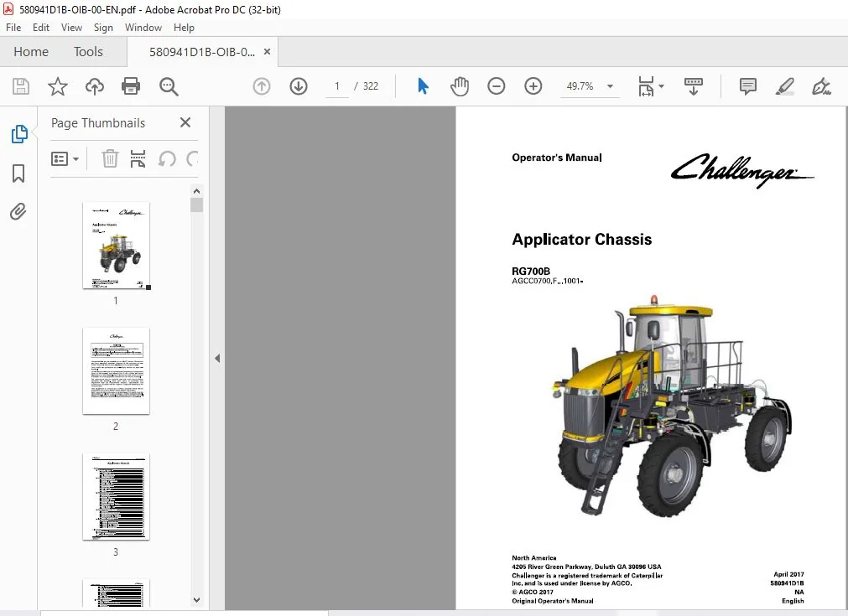Add a comment with the speech bubble icon
The height and width of the screenshot is (616, 848).
748,86
